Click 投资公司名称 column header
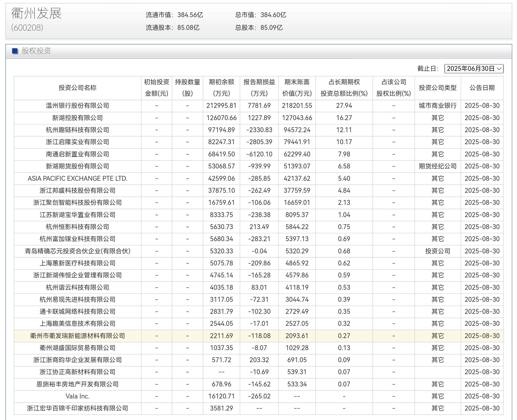Viewport: 517px width, 420px height. (78, 88)
